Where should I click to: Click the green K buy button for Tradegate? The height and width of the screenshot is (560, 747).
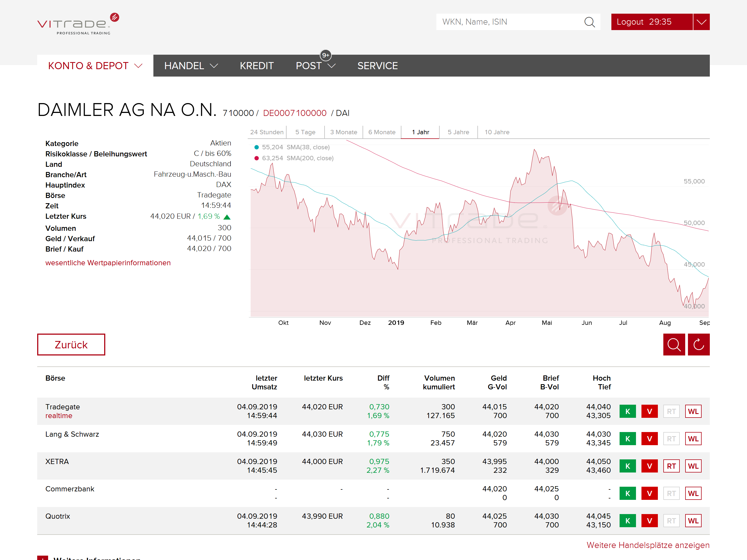(628, 412)
